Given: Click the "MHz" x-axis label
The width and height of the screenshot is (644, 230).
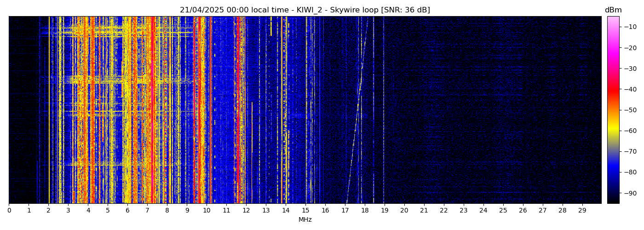Looking at the screenshot, I should point(305,220).
